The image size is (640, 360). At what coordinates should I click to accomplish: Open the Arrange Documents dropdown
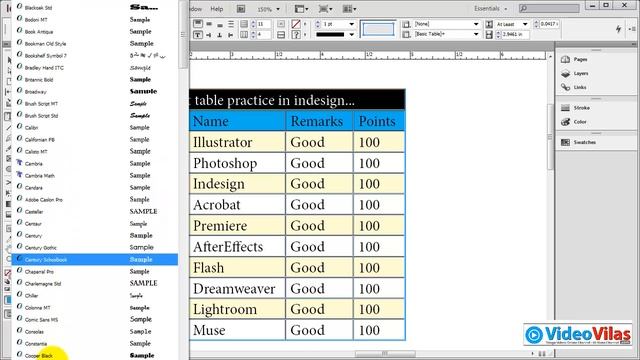349,9
